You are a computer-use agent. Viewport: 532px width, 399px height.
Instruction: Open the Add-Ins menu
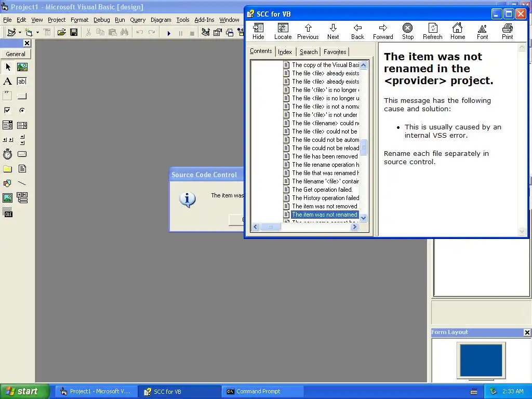click(204, 20)
